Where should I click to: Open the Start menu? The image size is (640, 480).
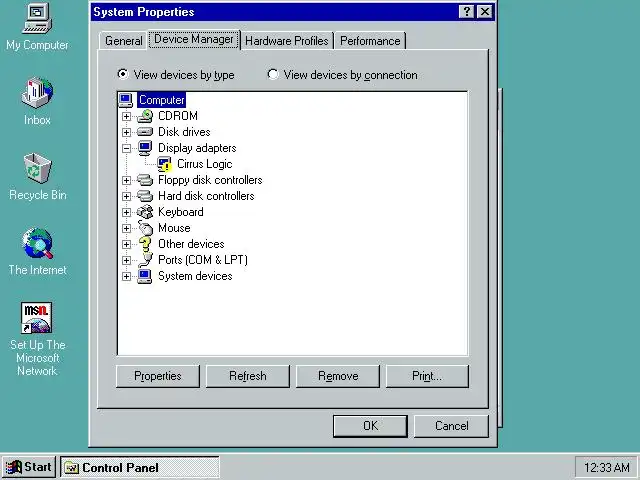click(29, 467)
